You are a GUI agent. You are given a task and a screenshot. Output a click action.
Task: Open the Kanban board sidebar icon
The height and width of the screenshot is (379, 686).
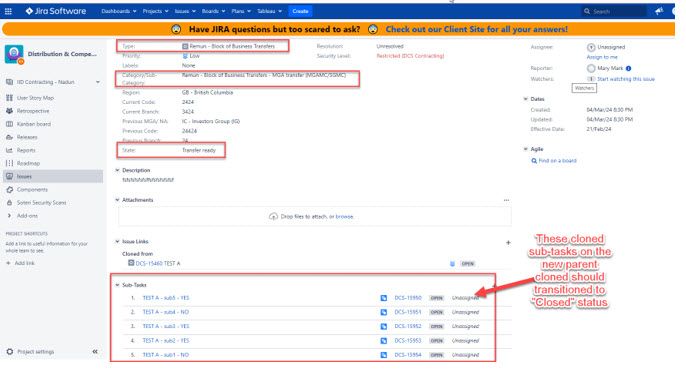pyautogui.click(x=9, y=124)
